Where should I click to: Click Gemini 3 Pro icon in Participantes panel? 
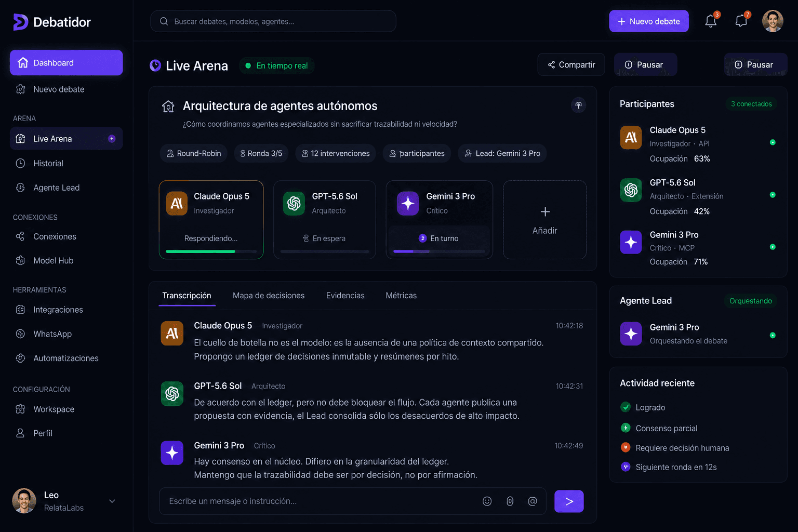pos(631,242)
